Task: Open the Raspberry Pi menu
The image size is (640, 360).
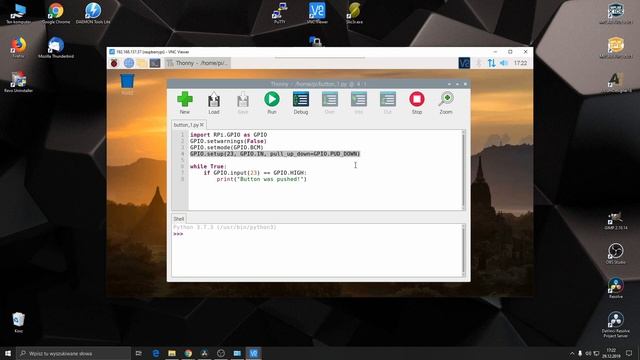Action: click(114, 63)
